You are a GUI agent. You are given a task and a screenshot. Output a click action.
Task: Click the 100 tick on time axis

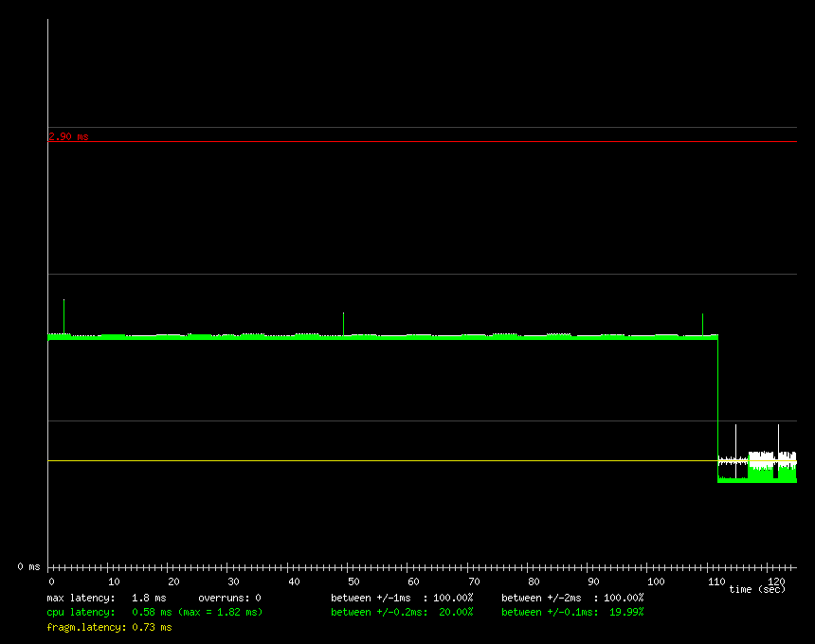point(654,581)
